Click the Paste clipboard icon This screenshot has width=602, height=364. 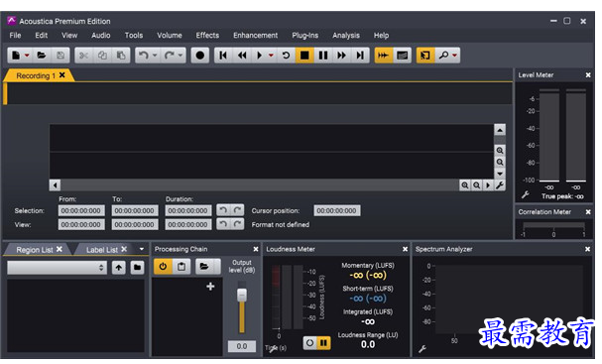tap(121, 56)
